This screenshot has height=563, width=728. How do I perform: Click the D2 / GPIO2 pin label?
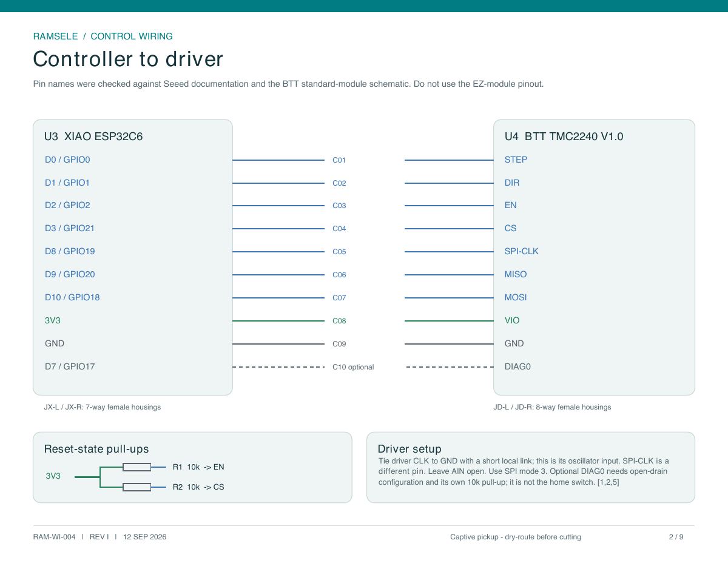pyautogui.click(x=67, y=205)
